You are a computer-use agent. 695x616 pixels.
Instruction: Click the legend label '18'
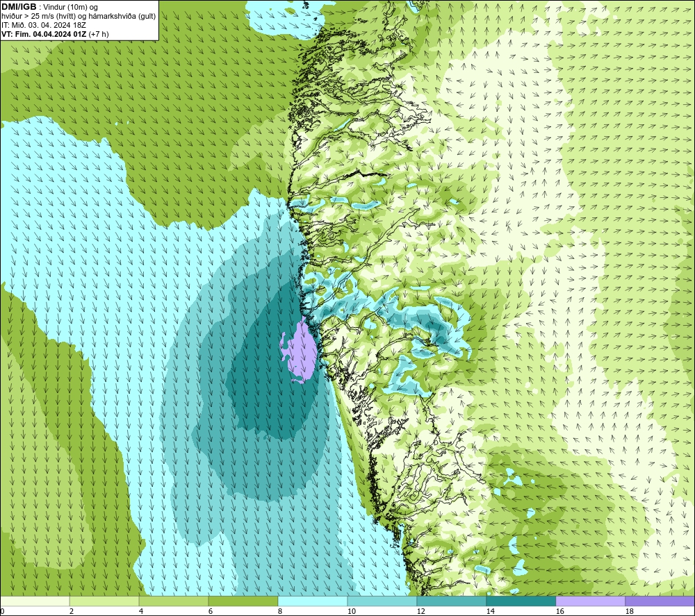pyautogui.click(x=630, y=611)
